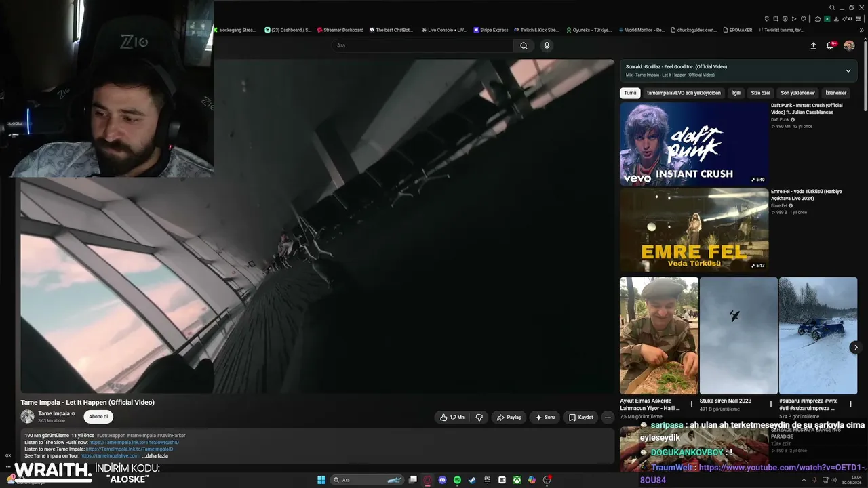The width and height of the screenshot is (868, 488).
Task: Click the taskbar clock showing 19:04
Action: click(x=852, y=480)
